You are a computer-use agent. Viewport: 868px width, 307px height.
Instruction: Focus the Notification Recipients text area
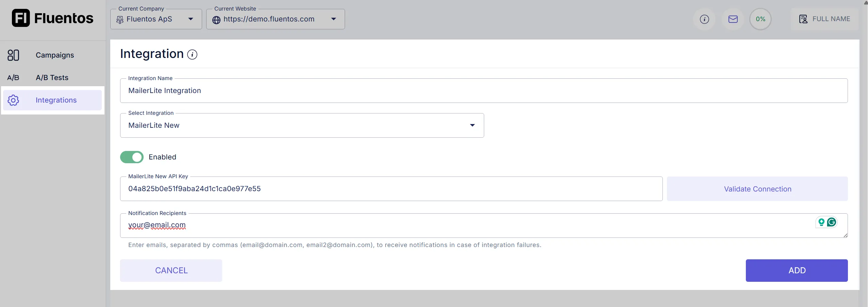pos(484,226)
